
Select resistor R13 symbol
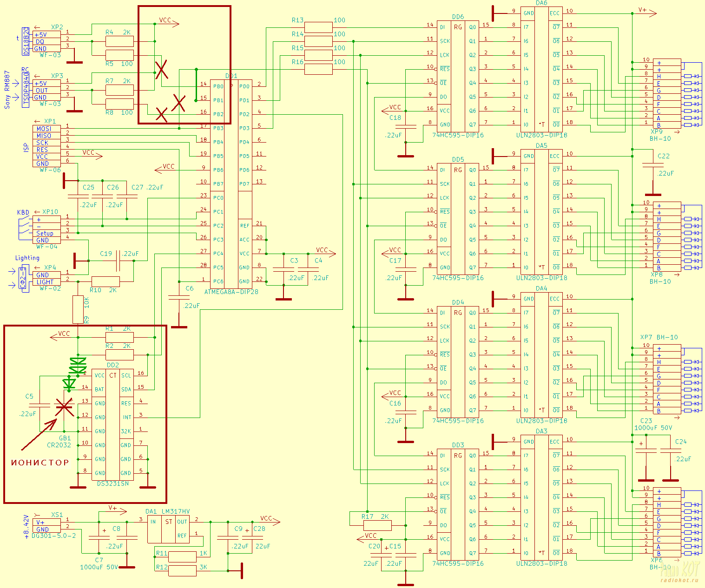click(318, 27)
